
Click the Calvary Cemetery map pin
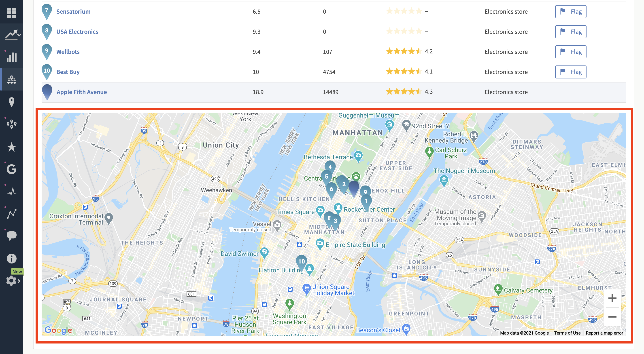click(x=498, y=290)
